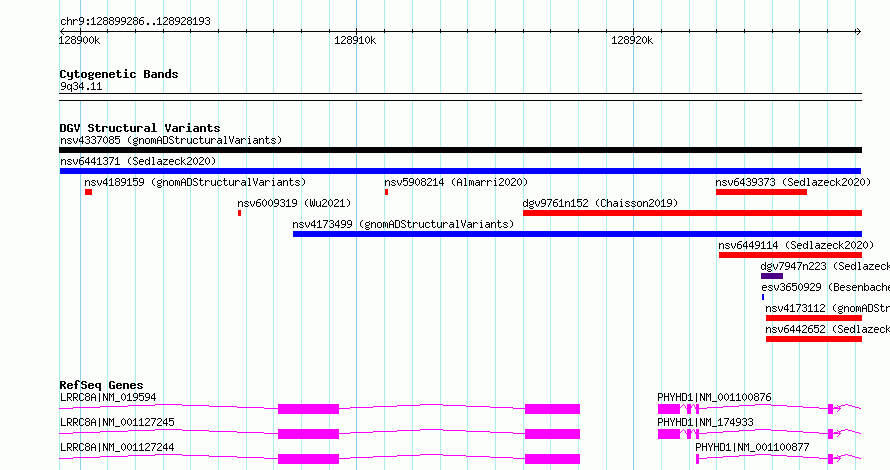Open gene label LRRC8A|NM_001127244
The width and height of the screenshot is (890, 470).
117,447
